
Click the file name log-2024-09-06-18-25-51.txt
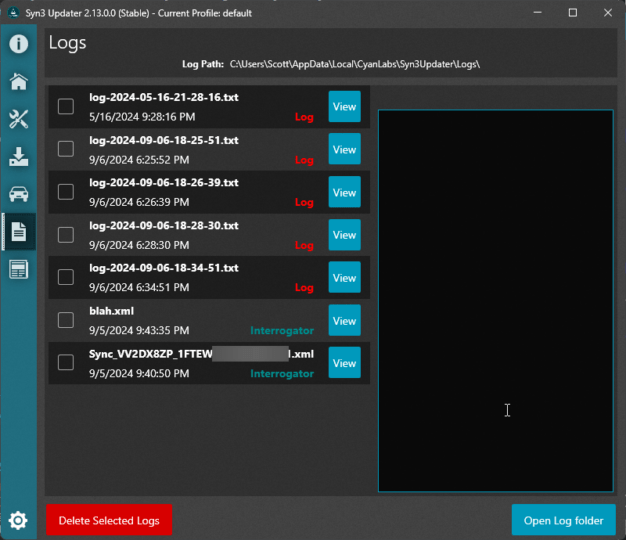tap(164, 140)
